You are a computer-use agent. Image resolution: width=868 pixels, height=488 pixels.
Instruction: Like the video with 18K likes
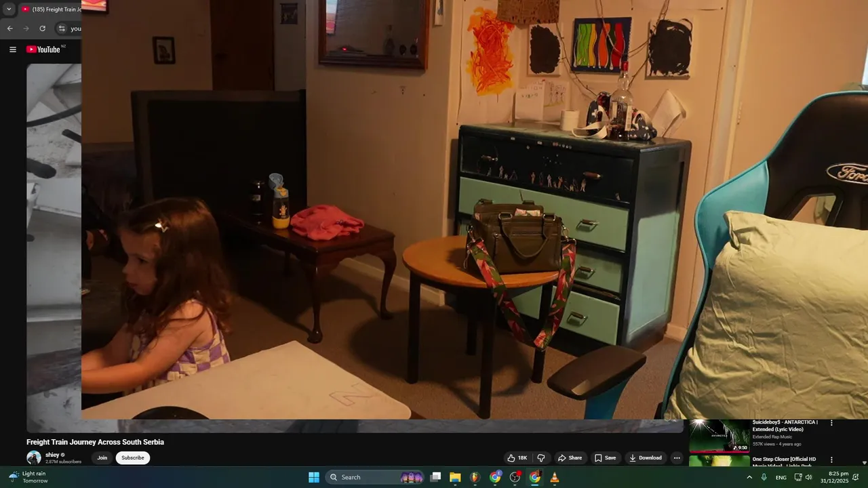[517, 457]
